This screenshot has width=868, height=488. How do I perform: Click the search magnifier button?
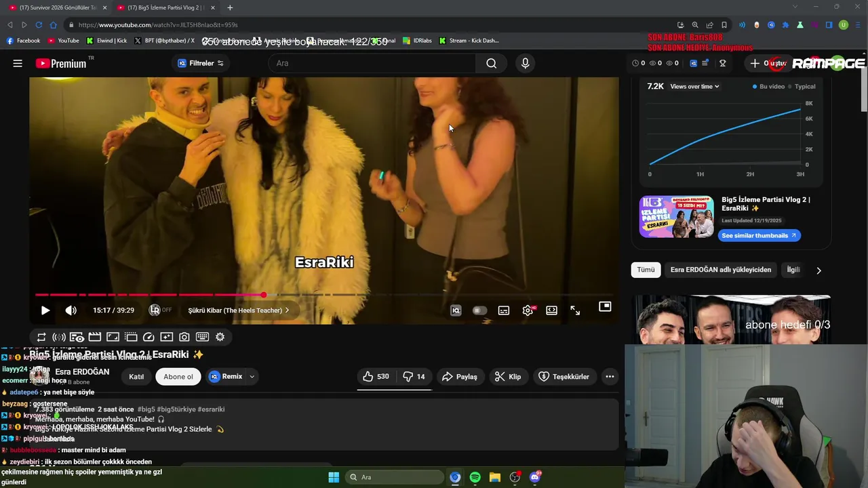click(x=492, y=63)
